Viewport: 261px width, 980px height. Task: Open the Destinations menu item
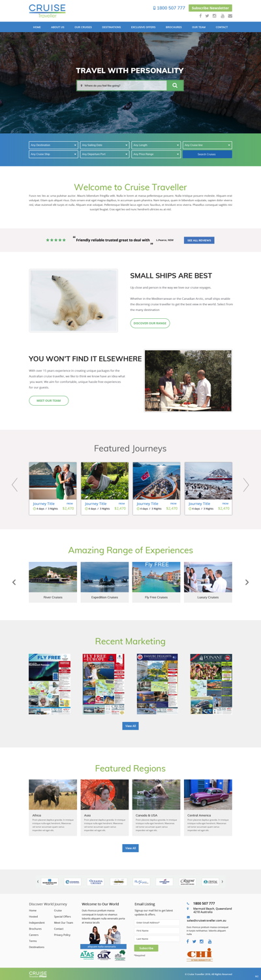click(x=112, y=27)
